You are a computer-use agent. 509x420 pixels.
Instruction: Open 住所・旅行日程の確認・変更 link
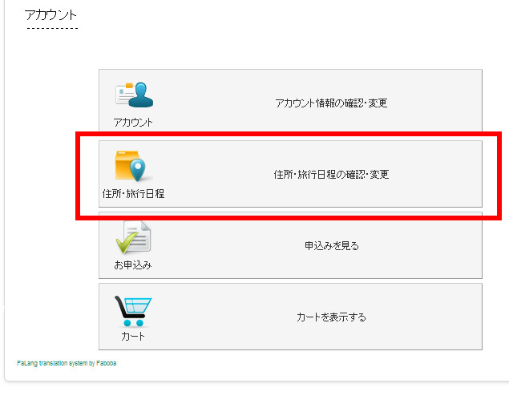point(331,175)
